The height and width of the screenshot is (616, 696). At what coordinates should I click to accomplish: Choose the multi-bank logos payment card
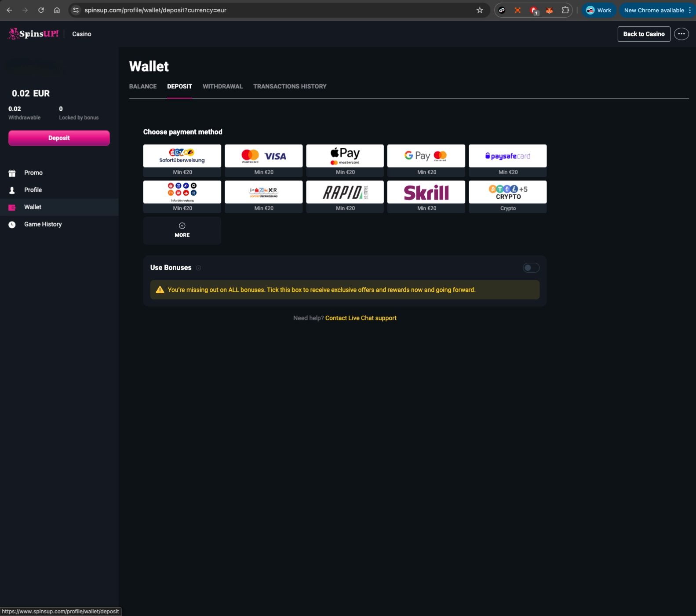(x=182, y=196)
